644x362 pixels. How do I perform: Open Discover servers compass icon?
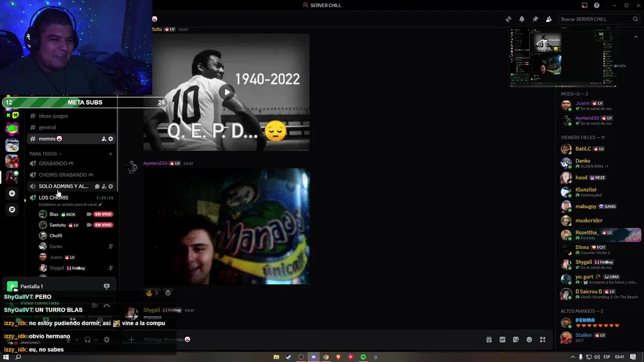(x=12, y=210)
